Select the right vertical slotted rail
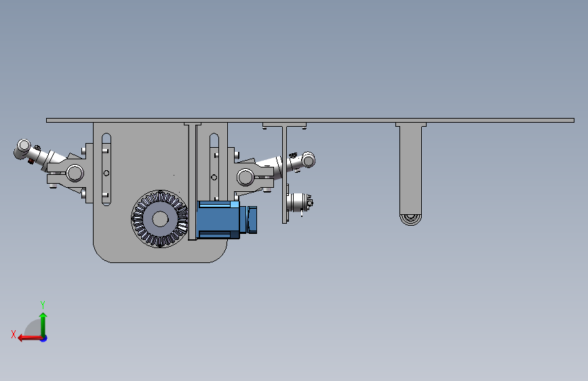The image size is (588, 381). tap(214, 167)
